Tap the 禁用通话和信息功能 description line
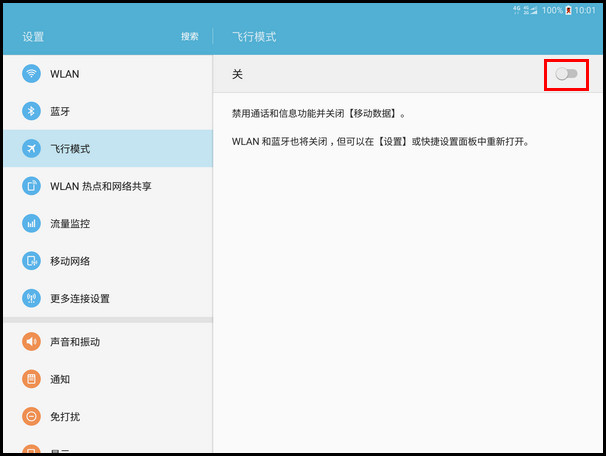The image size is (606, 456). coord(318,114)
